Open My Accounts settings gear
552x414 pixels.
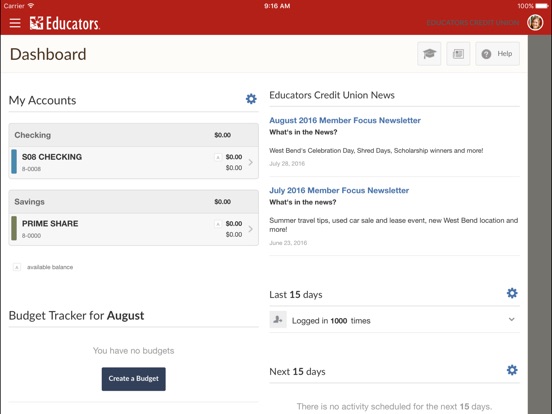pyautogui.click(x=251, y=99)
